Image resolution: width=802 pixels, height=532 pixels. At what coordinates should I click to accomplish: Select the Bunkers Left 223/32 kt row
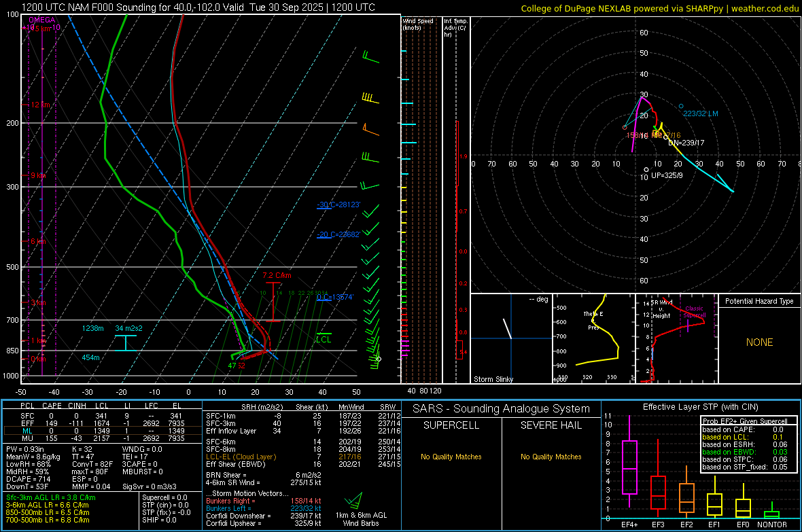[x=264, y=508]
